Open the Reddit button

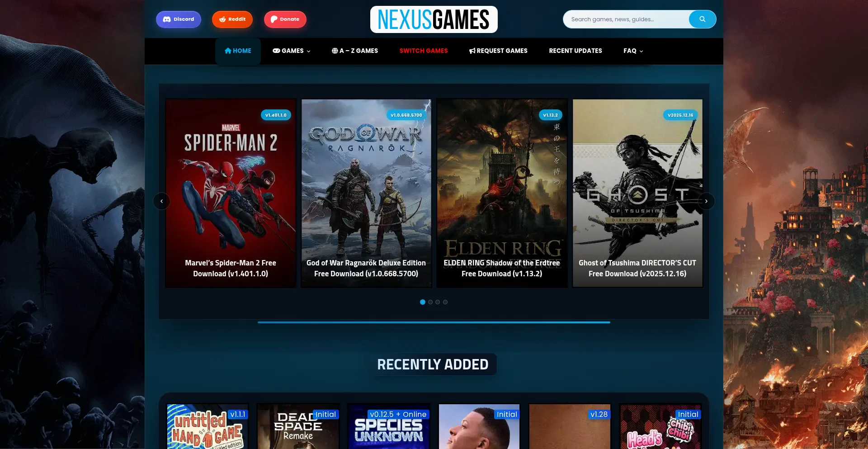tap(232, 19)
